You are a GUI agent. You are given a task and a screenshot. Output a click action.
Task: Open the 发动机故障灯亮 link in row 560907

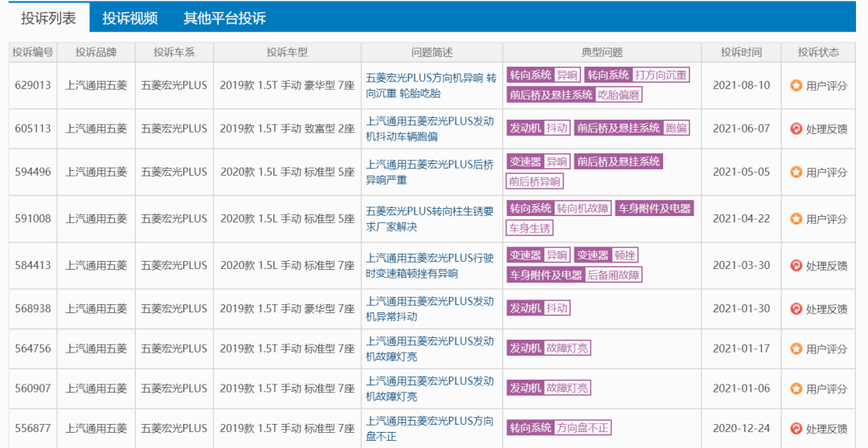(430, 389)
